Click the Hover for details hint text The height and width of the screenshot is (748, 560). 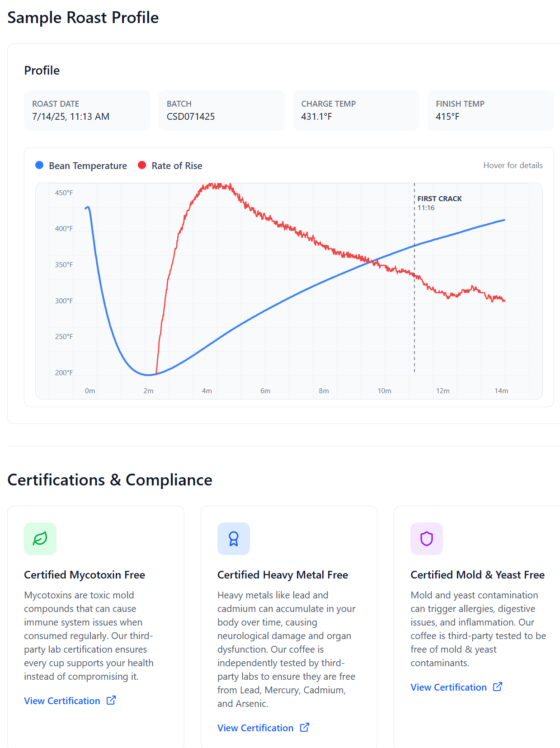tap(513, 165)
